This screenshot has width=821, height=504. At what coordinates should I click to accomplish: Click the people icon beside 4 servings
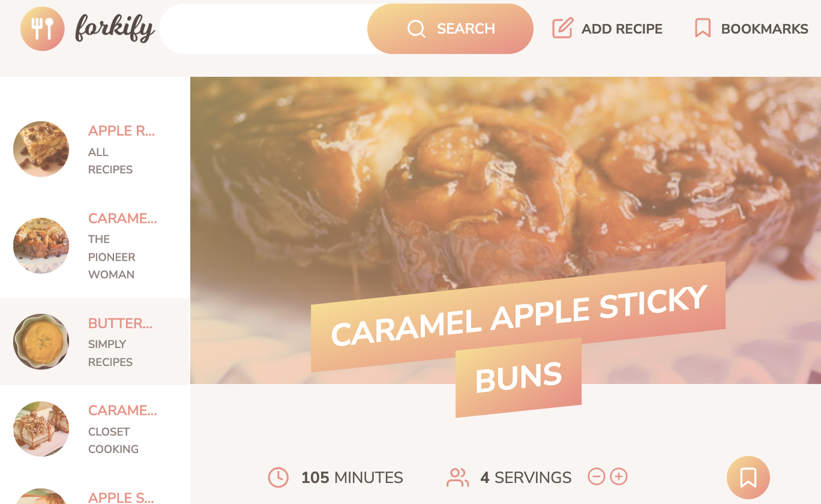coord(458,478)
